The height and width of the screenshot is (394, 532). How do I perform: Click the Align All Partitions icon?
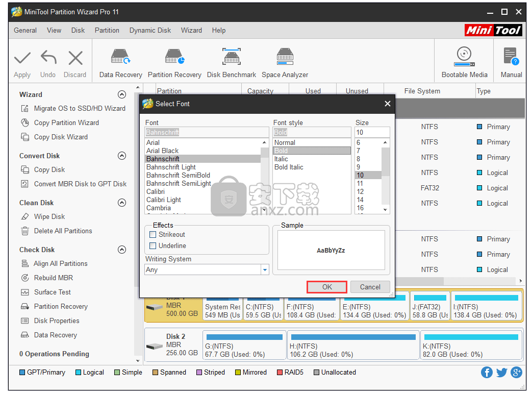(25, 263)
